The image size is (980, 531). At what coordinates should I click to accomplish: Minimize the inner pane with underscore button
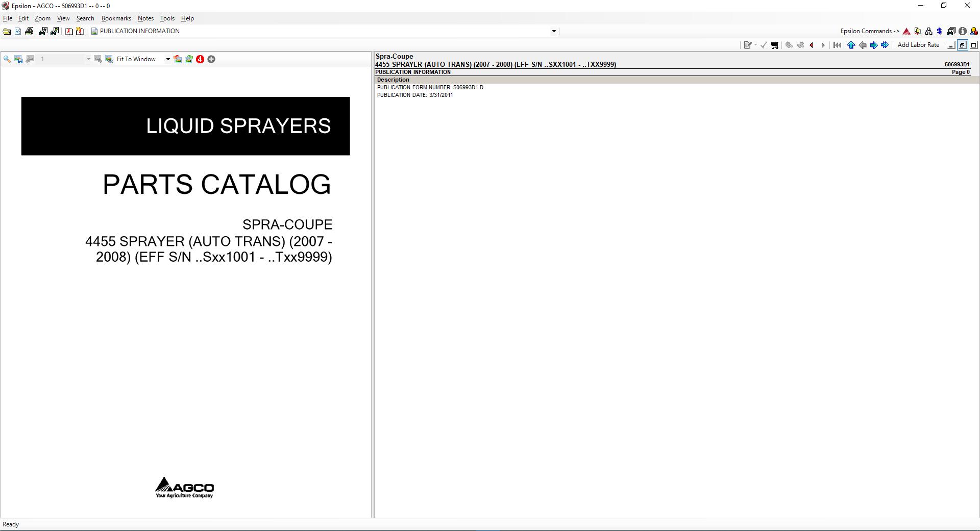(951, 45)
